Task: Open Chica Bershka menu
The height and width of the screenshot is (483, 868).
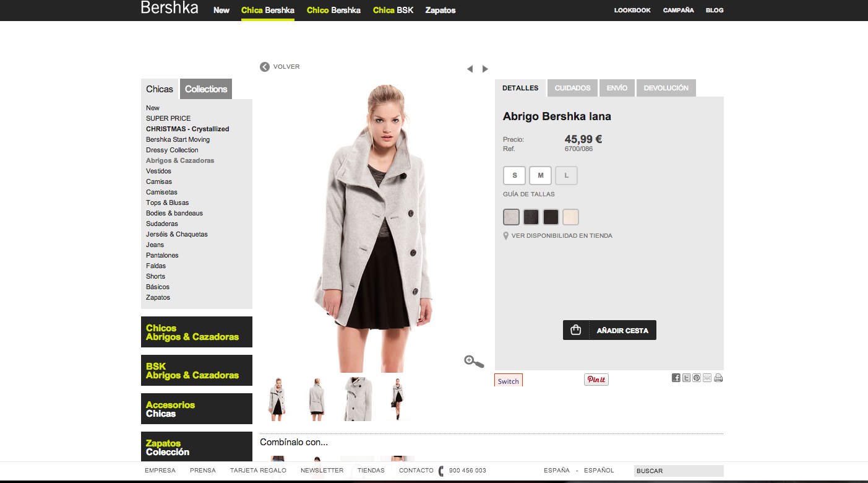Action: click(268, 11)
